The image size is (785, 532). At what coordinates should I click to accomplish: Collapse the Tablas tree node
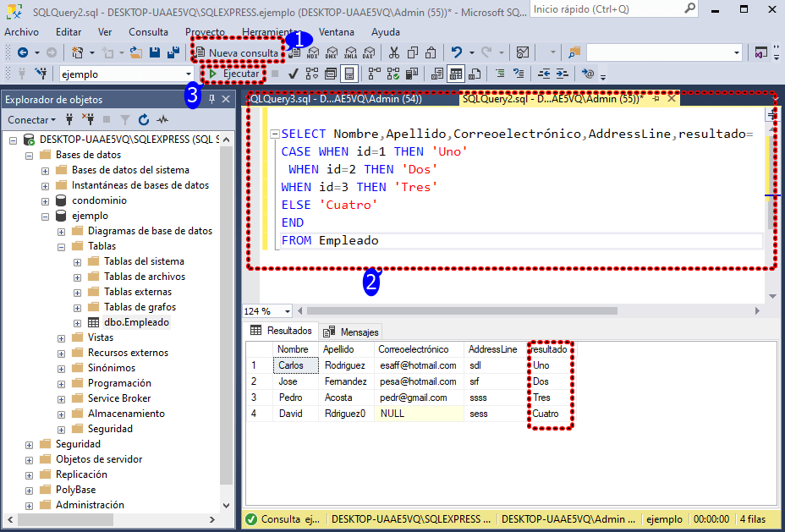click(x=62, y=245)
